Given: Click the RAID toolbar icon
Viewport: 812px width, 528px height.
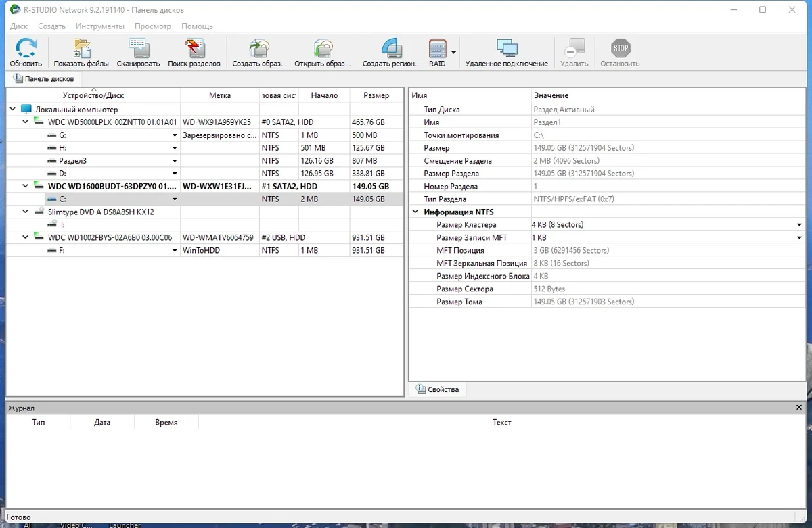Looking at the screenshot, I should coord(438,49).
